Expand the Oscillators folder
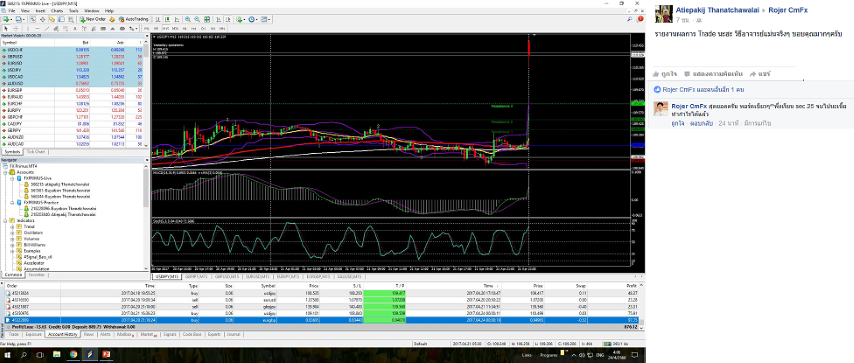Image resolution: width=854 pixels, height=363 pixels. [13, 233]
